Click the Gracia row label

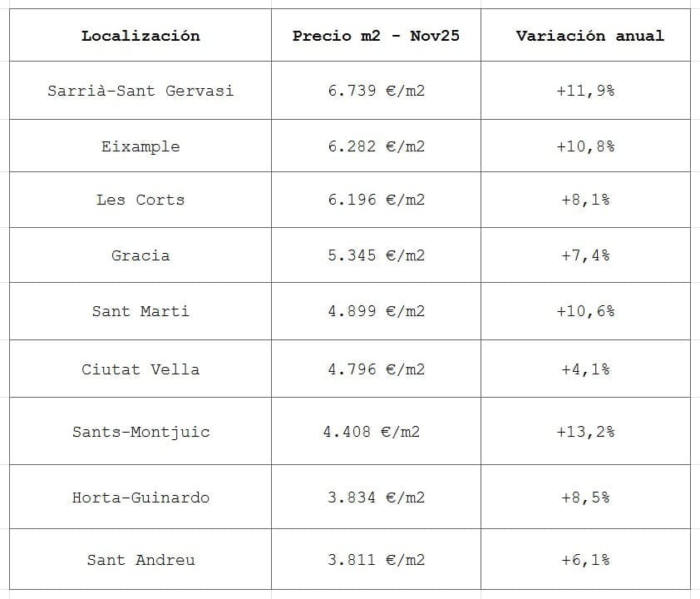pyautogui.click(x=140, y=255)
